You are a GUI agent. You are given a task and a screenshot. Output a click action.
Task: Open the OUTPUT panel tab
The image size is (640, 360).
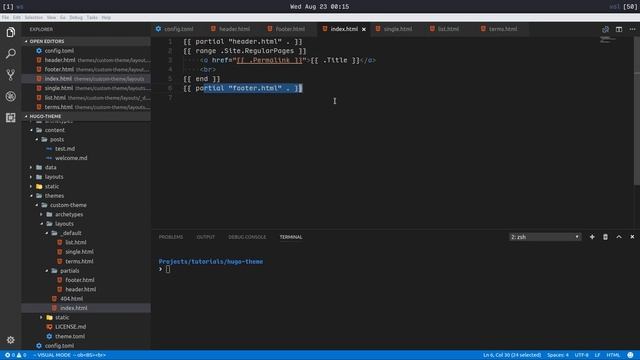tap(205, 237)
